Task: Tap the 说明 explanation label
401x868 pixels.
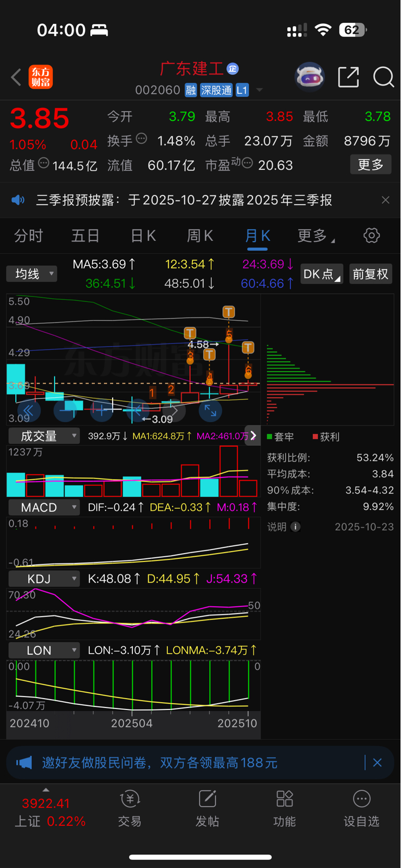Action: point(277,527)
